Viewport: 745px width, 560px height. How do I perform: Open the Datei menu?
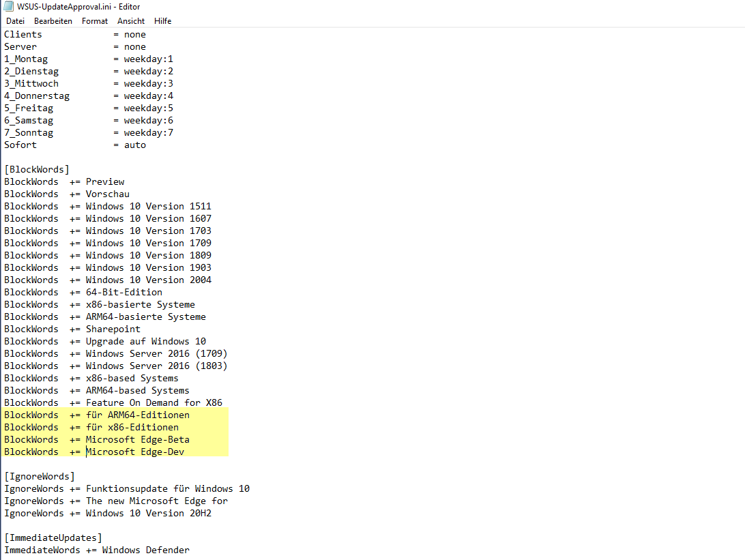tap(15, 21)
